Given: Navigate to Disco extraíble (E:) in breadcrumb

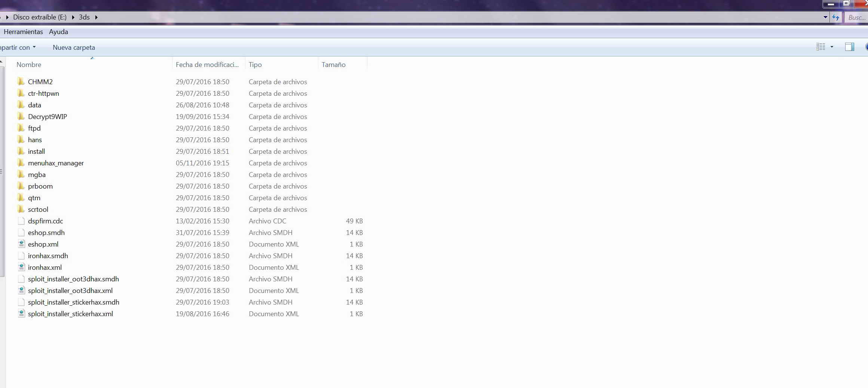Looking at the screenshot, I should (40, 17).
